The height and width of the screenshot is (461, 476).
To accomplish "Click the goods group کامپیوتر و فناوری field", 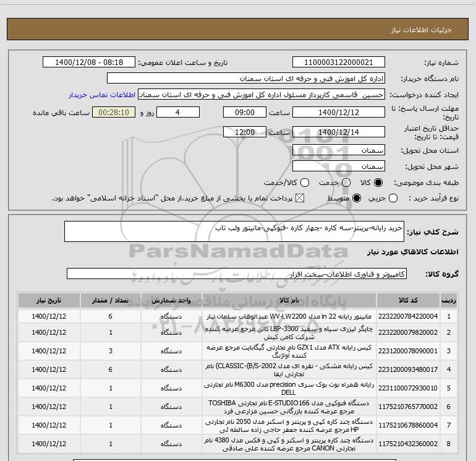I will (x=237, y=274).
